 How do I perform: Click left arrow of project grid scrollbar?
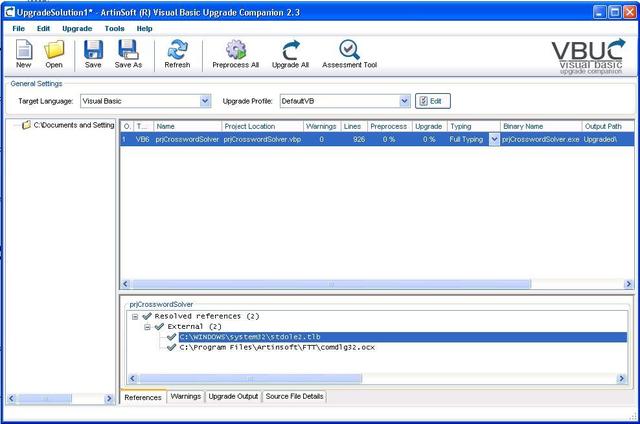pyautogui.click(x=126, y=284)
